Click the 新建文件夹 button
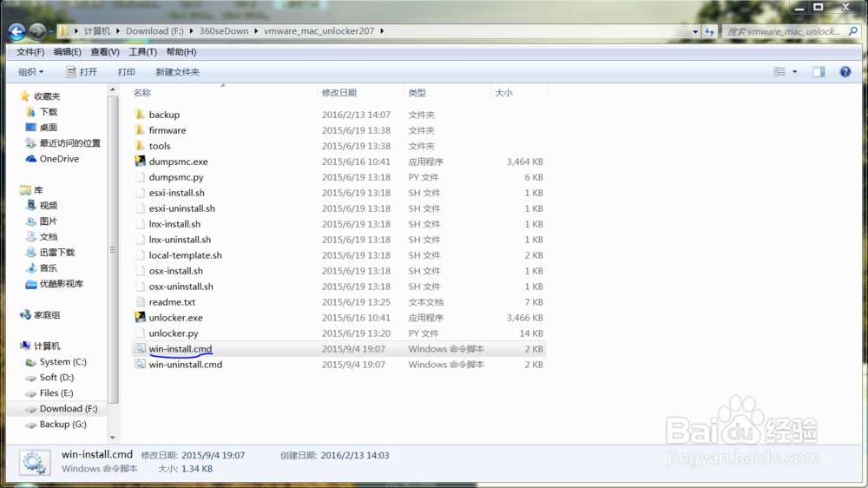Viewport: 868px width, 488px height. click(x=177, y=71)
